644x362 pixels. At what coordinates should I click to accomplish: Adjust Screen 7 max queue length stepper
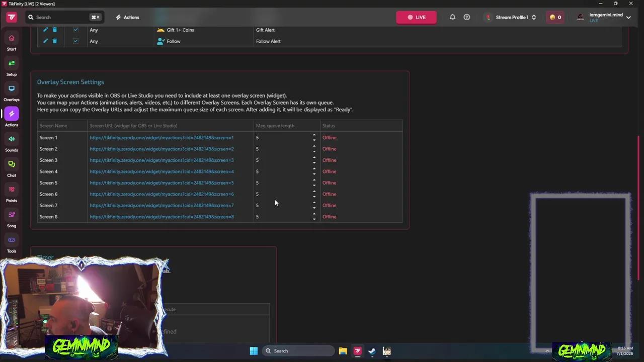point(314,205)
